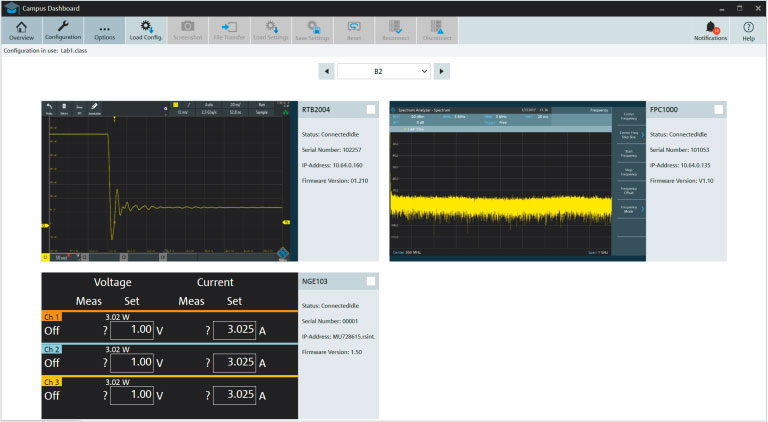
Task: Click the Load Settings button
Action: (271, 30)
